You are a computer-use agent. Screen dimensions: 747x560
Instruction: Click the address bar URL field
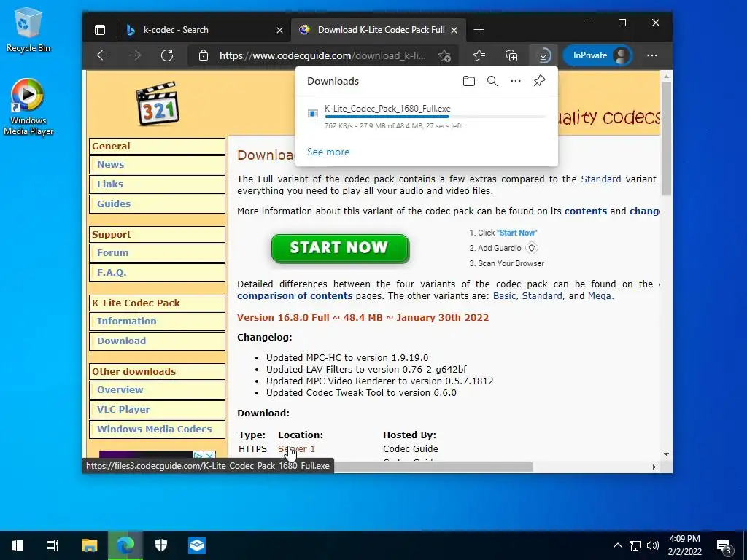click(x=322, y=55)
